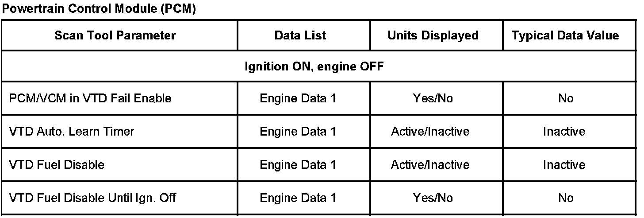644x218 pixels.
Task: Click Engine Data 1 for PCM/VCM row
Action: click(x=298, y=98)
